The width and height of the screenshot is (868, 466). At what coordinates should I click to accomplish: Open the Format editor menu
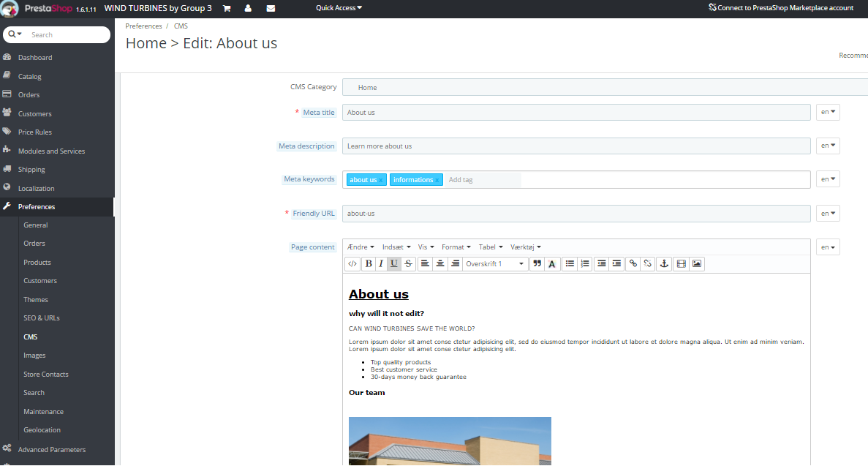456,247
